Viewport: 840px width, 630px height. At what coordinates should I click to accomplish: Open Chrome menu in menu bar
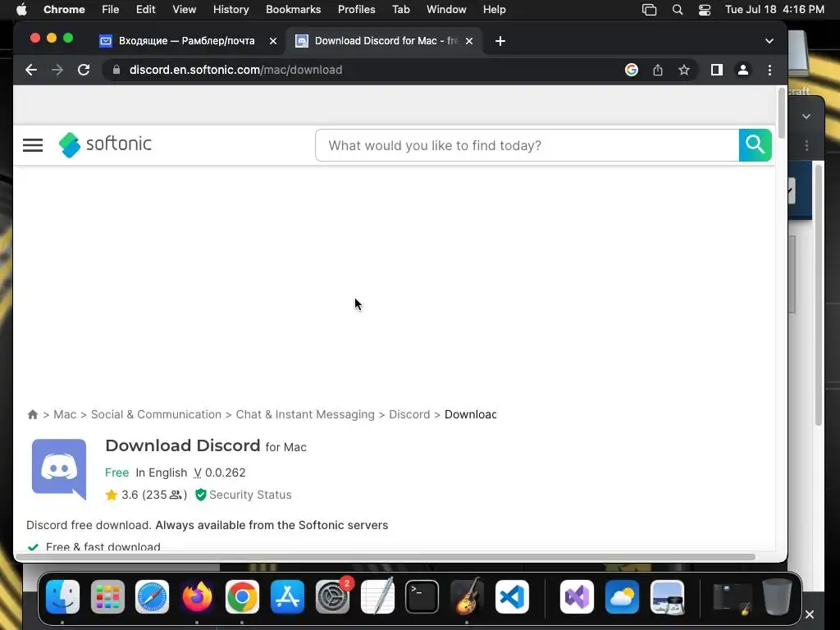[64, 10]
